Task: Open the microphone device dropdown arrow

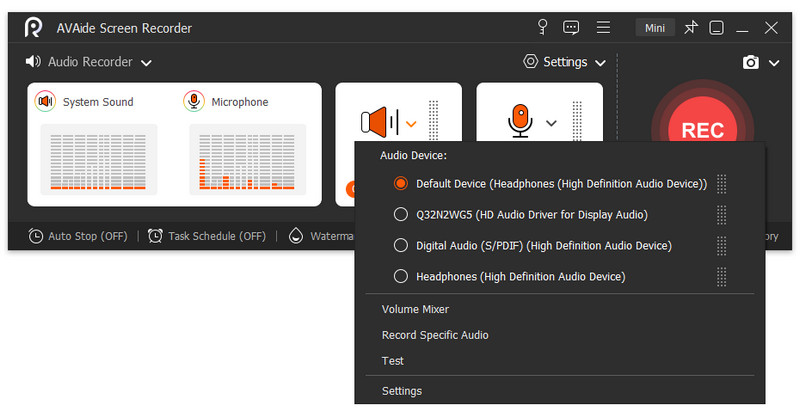Action: [x=551, y=123]
